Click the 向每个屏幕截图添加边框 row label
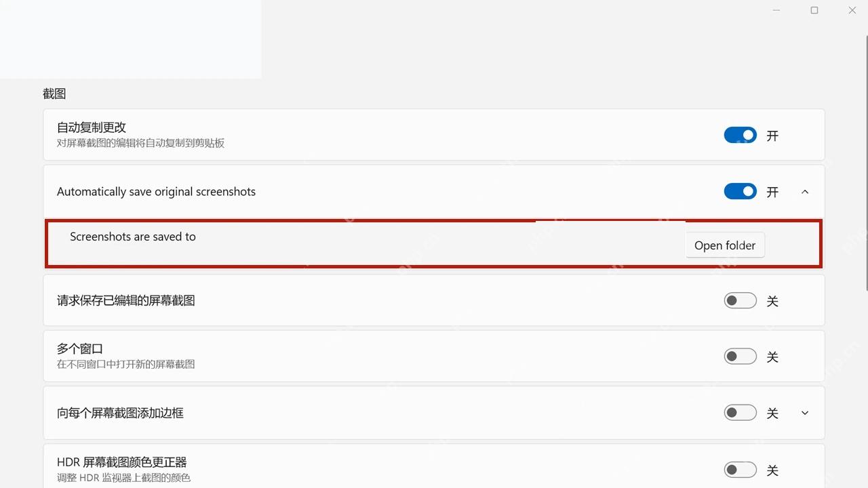 120,413
